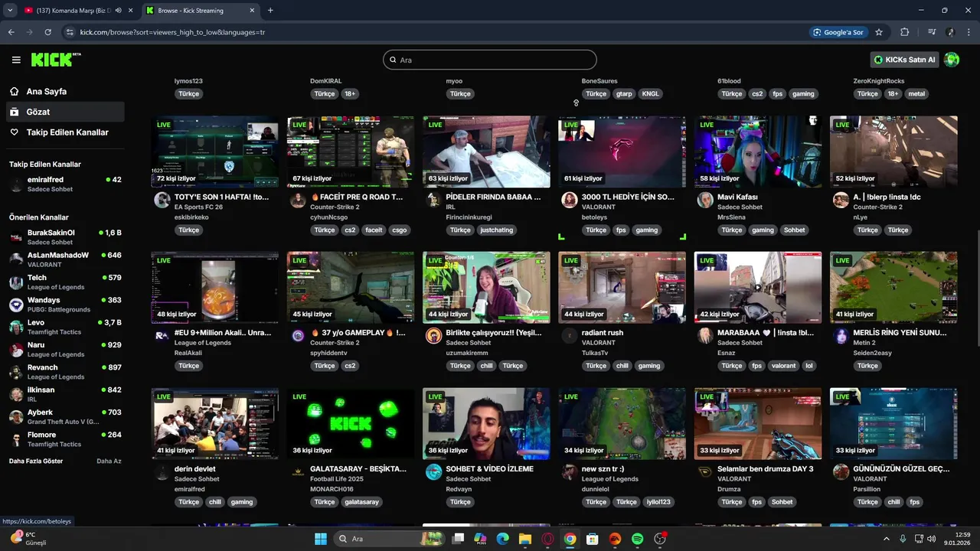Click betoleys streamer avatar

click(569, 201)
